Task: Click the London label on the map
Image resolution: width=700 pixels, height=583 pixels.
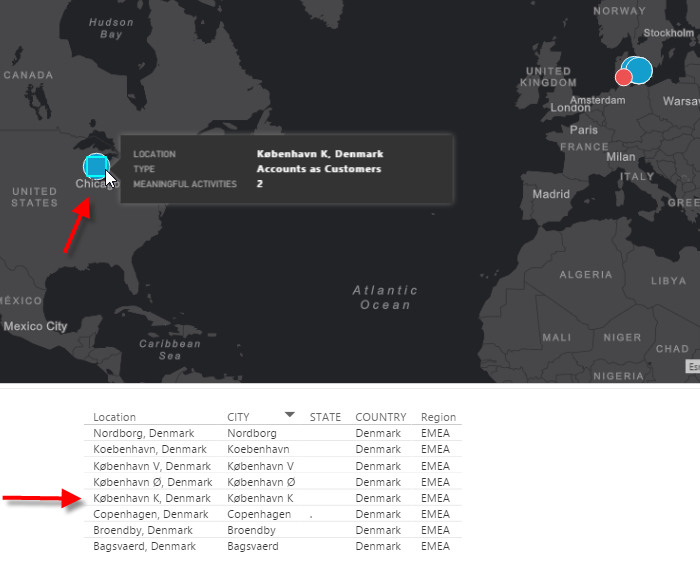Action: coord(570,108)
